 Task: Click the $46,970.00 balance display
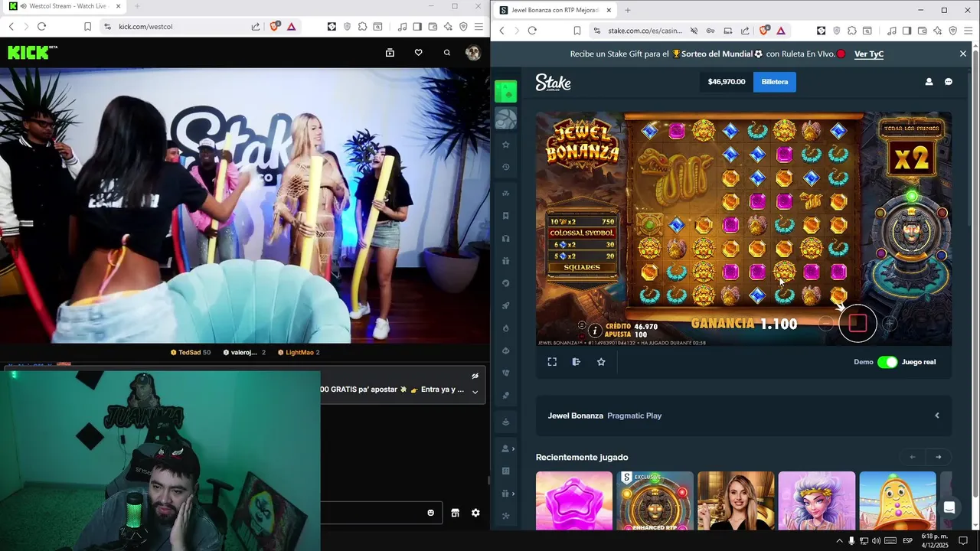(x=727, y=82)
